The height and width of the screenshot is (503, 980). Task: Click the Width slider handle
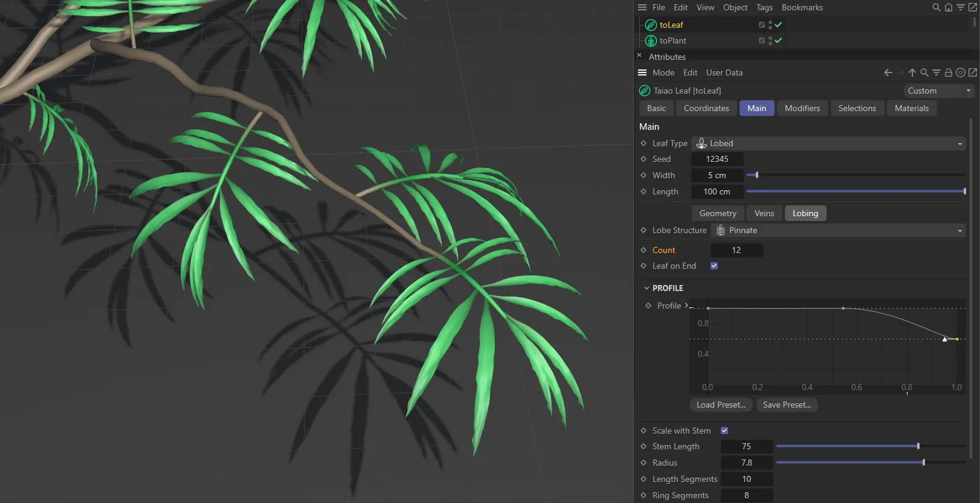(x=756, y=175)
